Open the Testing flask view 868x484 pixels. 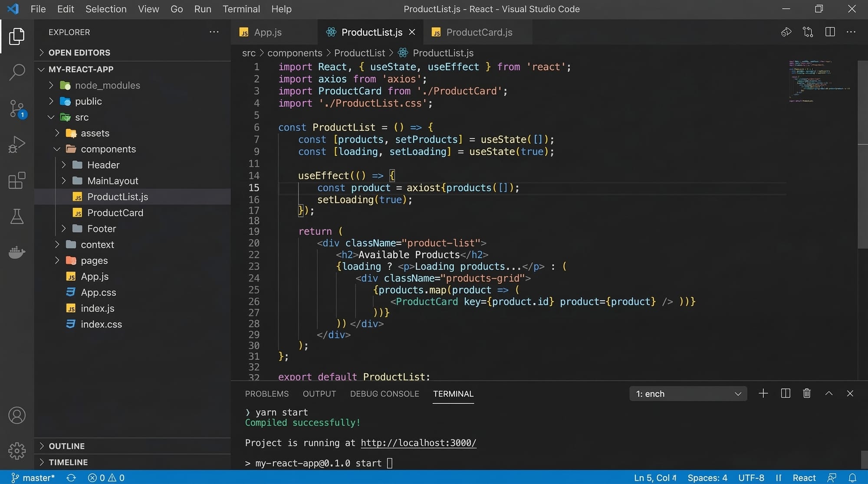point(17,216)
